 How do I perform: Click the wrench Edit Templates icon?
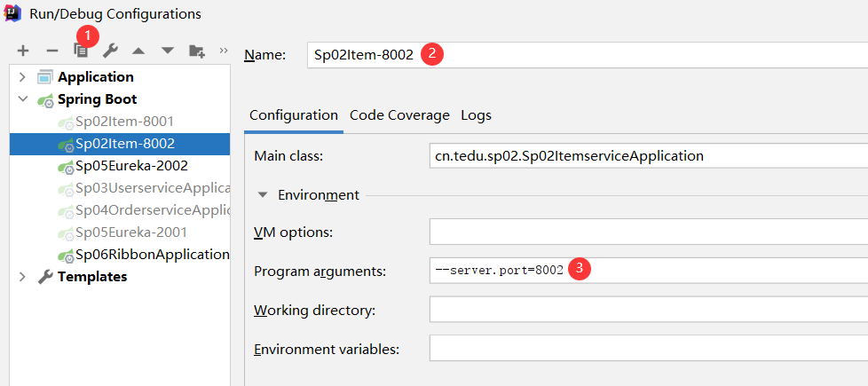pyautogui.click(x=110, y=51)
